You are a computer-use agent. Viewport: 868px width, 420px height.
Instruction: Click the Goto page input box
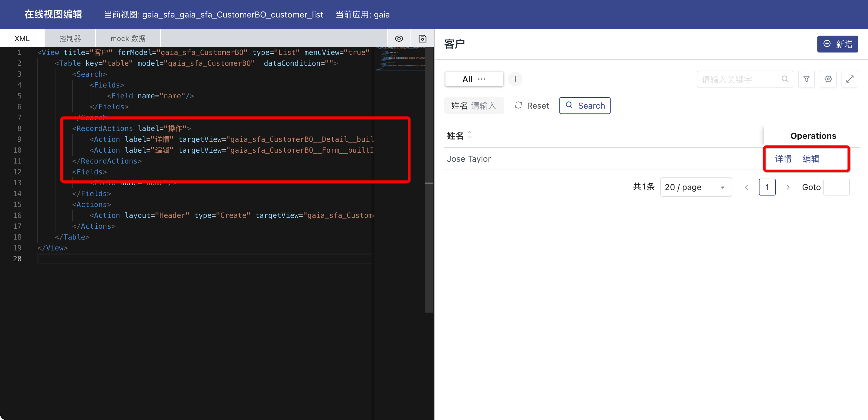click(836, 187)
